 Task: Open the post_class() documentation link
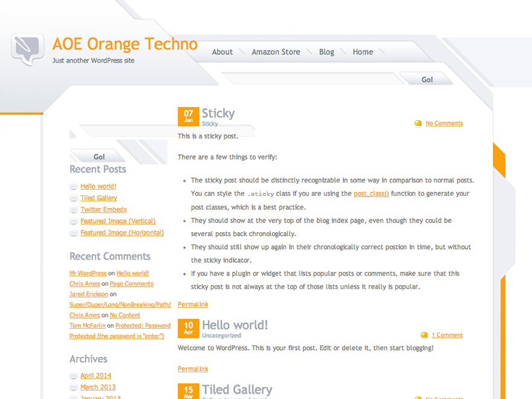pos(371,193)
